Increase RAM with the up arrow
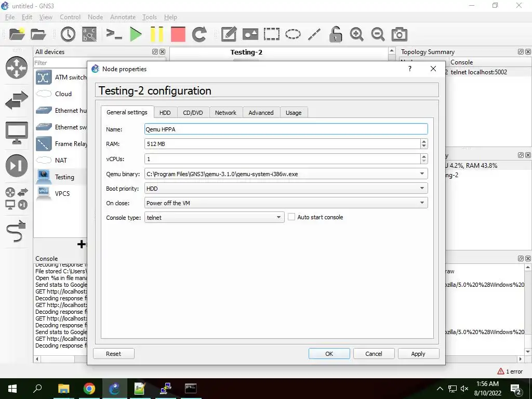The image size is (532, 399). click(424, 141)
